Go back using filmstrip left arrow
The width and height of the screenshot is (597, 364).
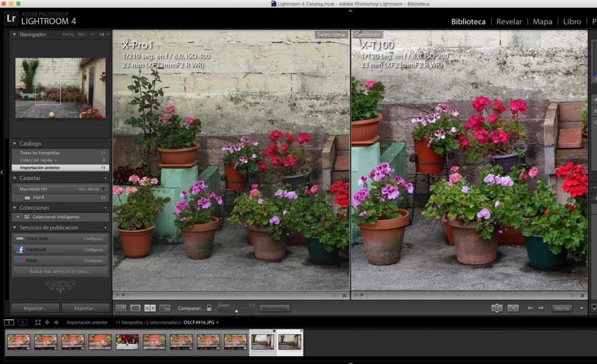[47, 322]
